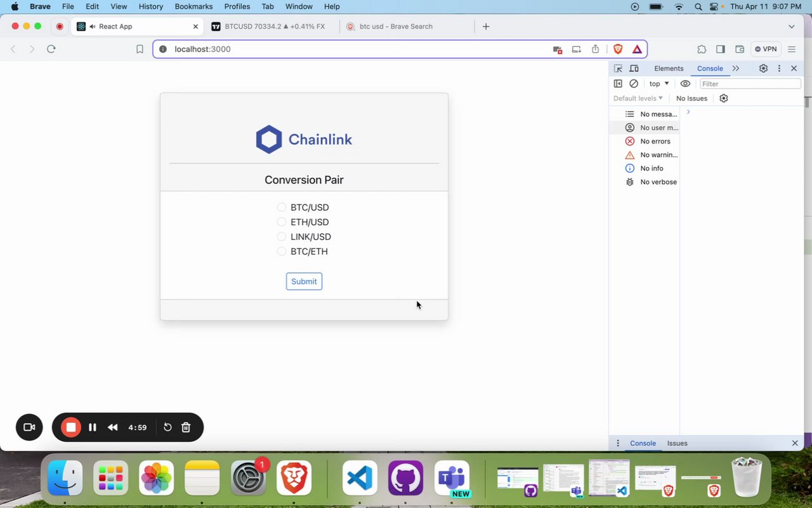Click the recorder camera button
Viewport: 812px width, 508px height.
coord(29,427)
